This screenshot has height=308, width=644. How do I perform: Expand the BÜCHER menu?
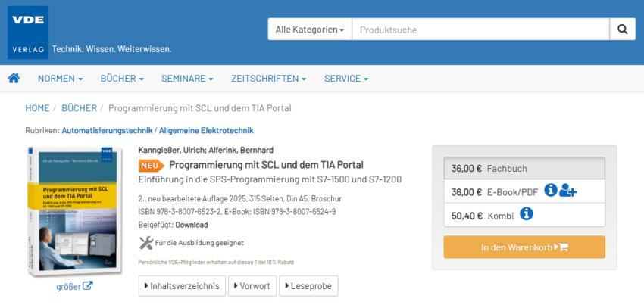point(122,79)
